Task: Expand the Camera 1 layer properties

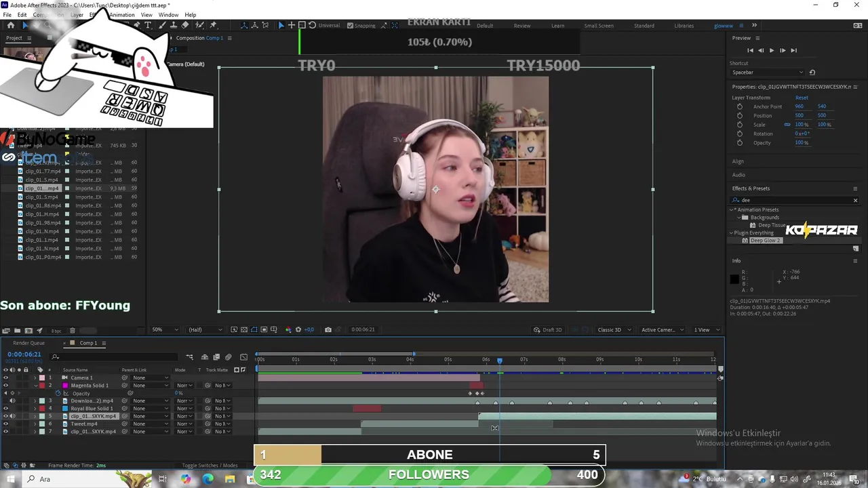Action: [x=35, y=378]
